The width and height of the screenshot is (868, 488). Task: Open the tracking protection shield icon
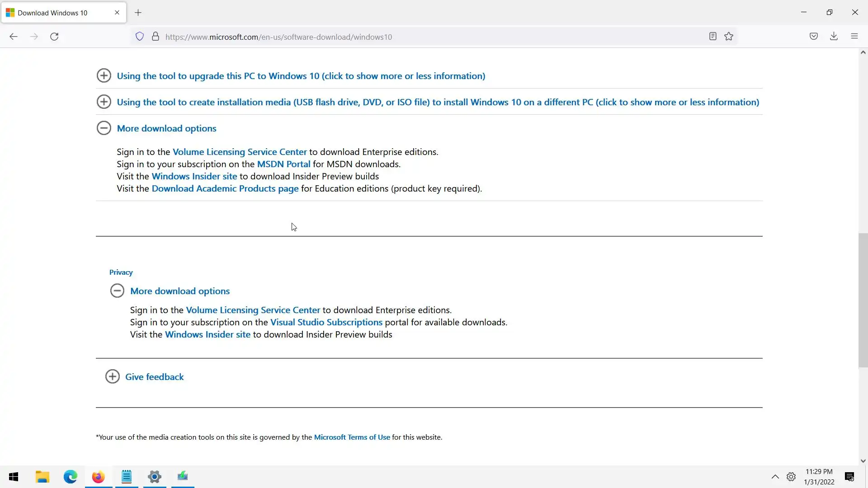coord(140,37)
